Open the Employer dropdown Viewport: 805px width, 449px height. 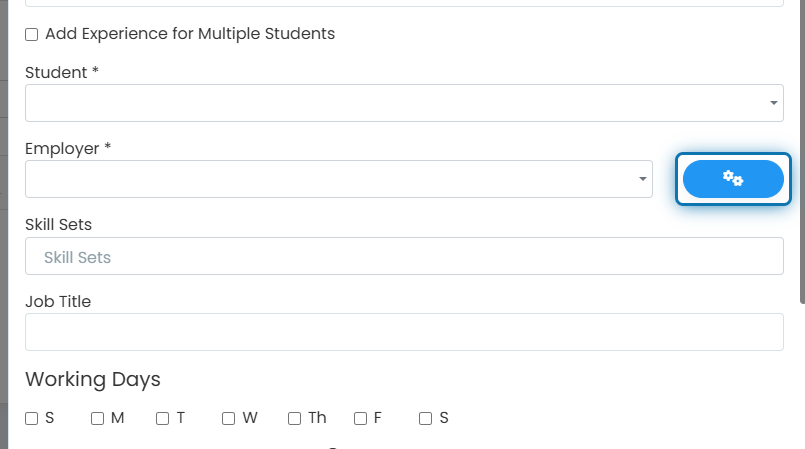[x=339, y=179]
